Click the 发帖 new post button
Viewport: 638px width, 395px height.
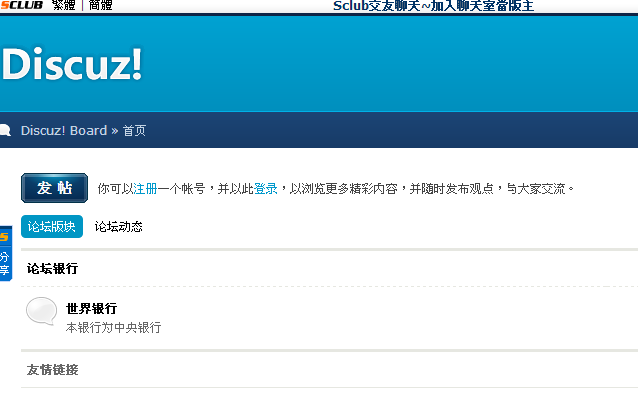(x=55, y=188)
